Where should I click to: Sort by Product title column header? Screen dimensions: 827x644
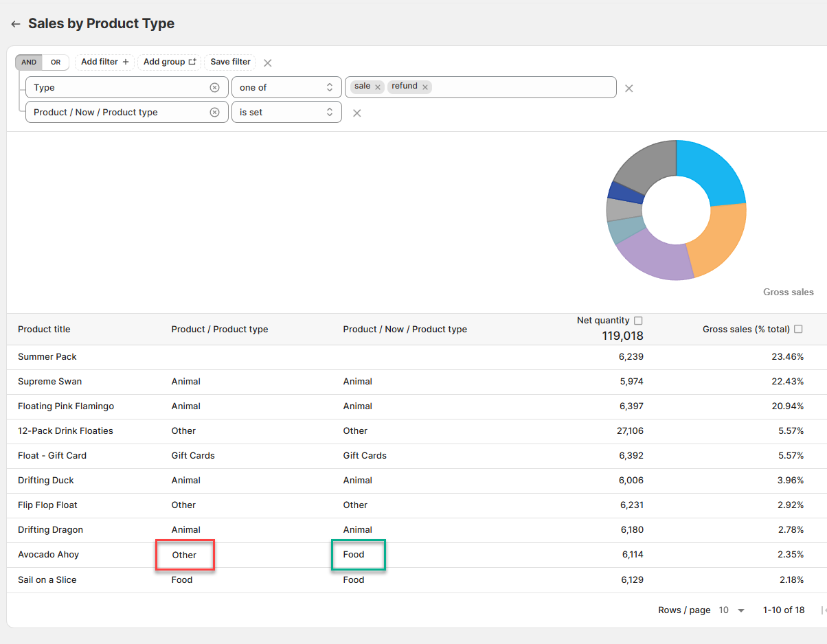[44, 330]
